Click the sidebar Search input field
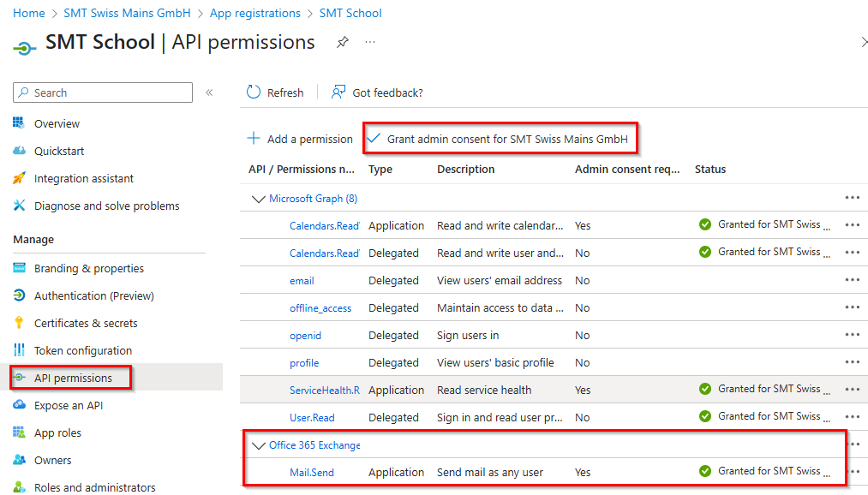The height and width of the screenshot is (495, 868). pyautogui.click(x=110, y=92)
